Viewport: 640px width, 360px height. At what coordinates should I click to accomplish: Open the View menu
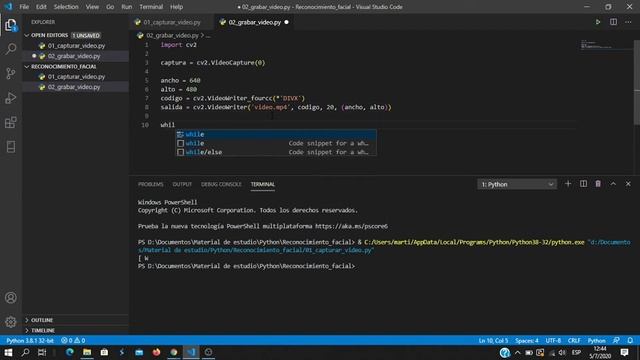(x=92, y=7)
